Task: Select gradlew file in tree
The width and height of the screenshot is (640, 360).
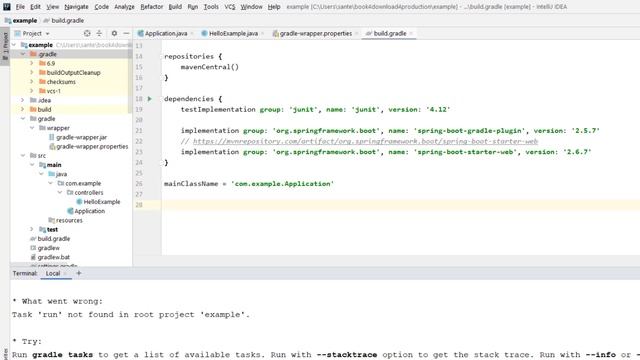Action: point(45,248)
